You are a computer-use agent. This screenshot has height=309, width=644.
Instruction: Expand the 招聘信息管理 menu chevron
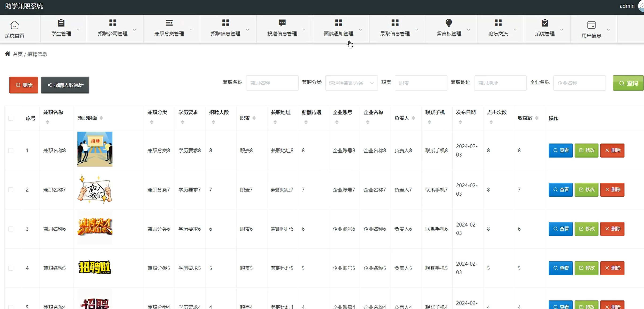[x=248, y=30]
